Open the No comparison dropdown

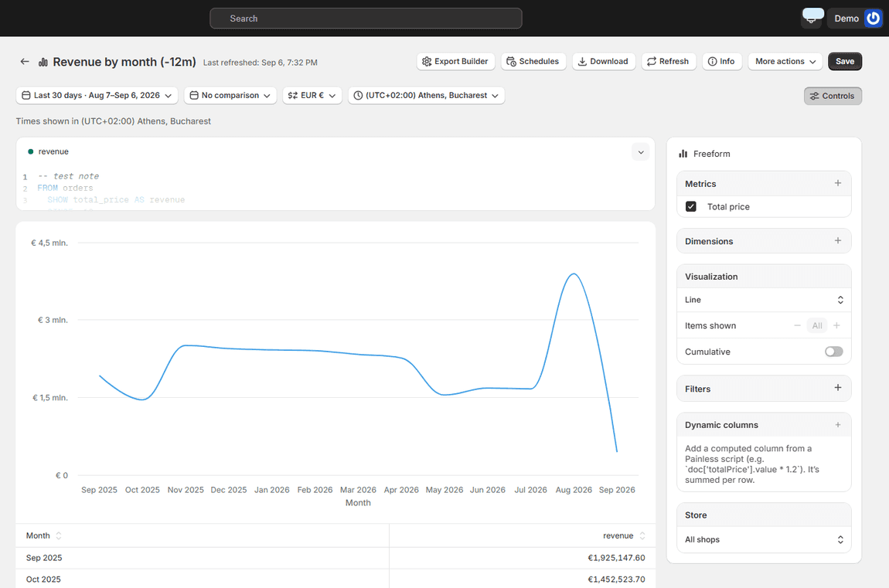click(x=230, y=95)
